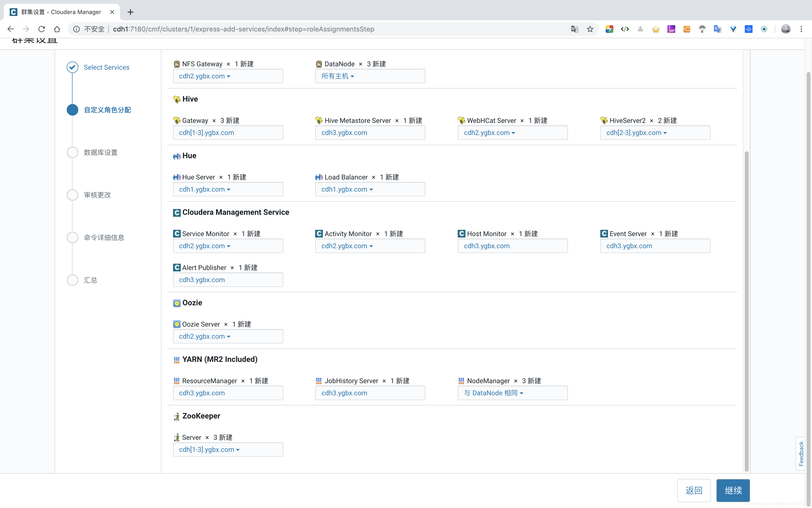Click the browser forward arrow
The height and width of the screenshot is (508, 812).
tap(26, 29)
